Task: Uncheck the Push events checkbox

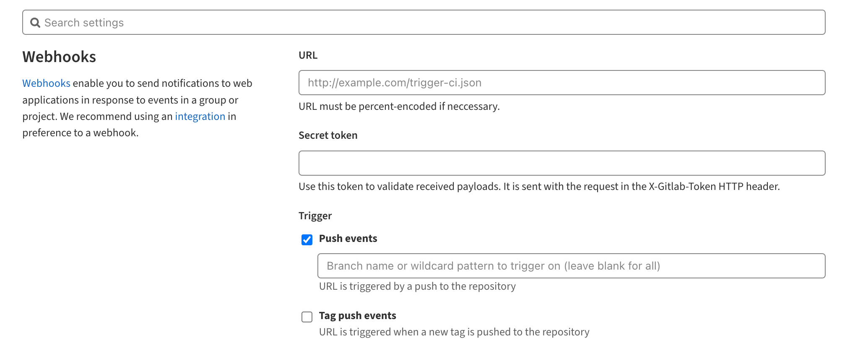Action: (x=307, y=240)
